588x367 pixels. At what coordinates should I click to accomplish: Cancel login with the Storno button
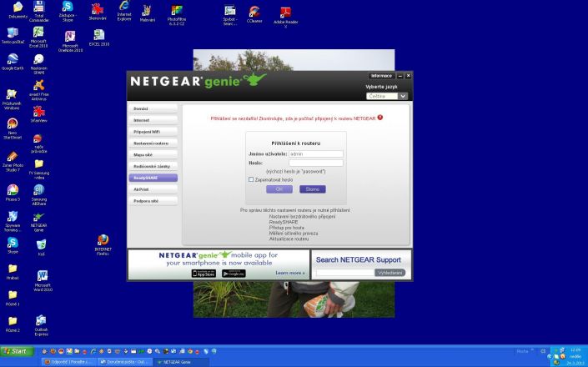(x=313, y=189)
